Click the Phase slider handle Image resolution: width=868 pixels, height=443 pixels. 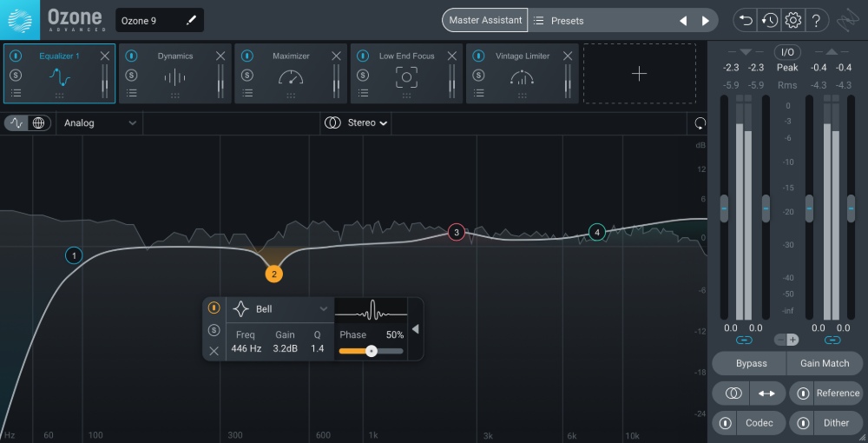(372, 351)
